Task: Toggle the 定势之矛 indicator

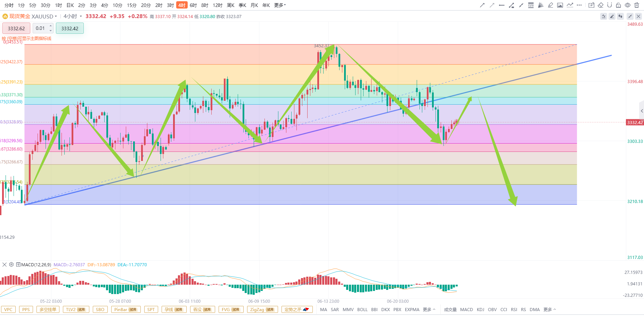Action: 297,309
